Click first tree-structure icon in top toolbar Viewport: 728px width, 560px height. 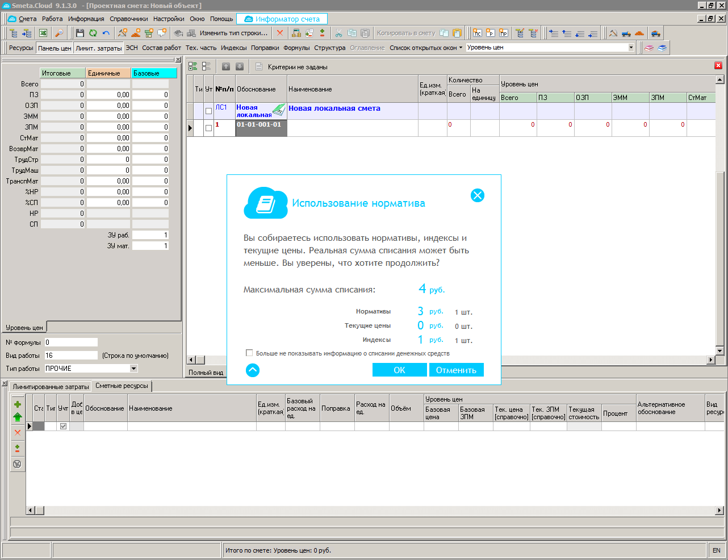click(x=14, y=33)
